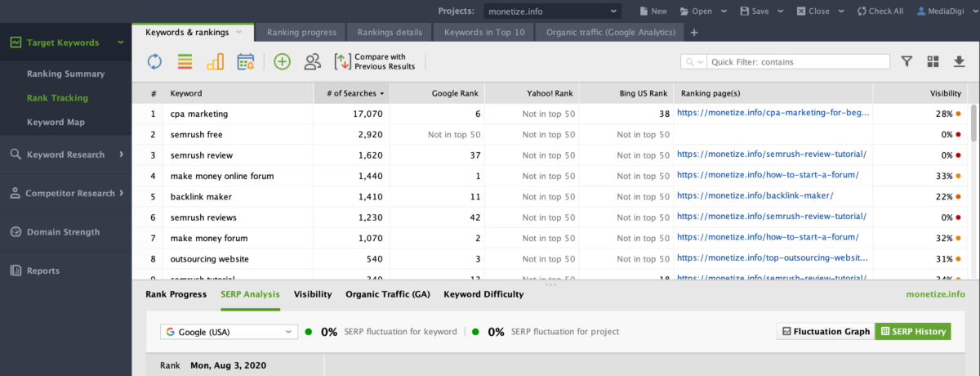
Task: Switch to the Rankings details tab
Action: [x=390, y=33]
